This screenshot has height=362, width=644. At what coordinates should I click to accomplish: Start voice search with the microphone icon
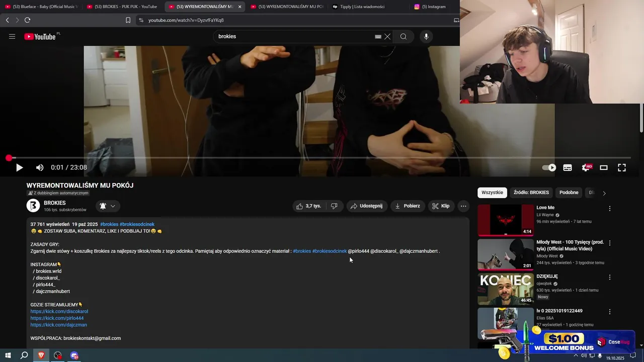426,36
